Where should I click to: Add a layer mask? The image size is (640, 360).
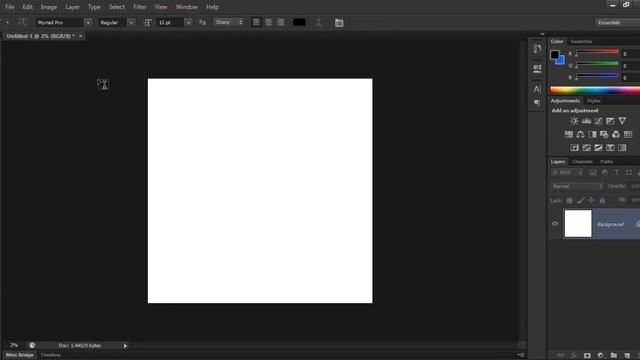(x=587, y=356)
